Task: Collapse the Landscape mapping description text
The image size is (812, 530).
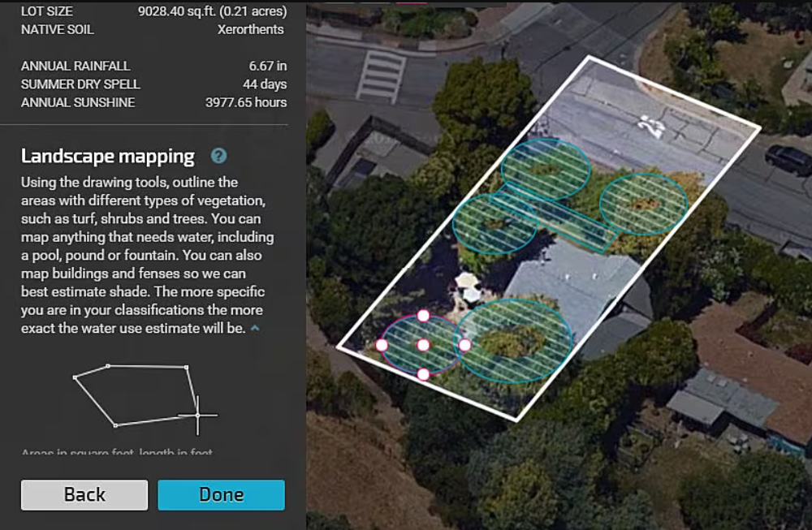Action: pos(256,329)
